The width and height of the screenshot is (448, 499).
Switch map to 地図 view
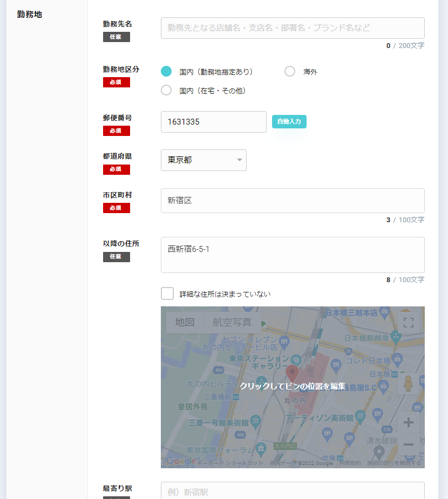pyautogui.click(x=185, y=323)
